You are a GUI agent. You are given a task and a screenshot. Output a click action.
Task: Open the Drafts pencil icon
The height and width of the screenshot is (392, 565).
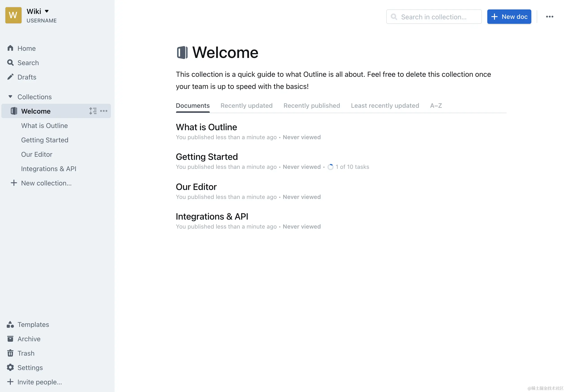point(10,77)
